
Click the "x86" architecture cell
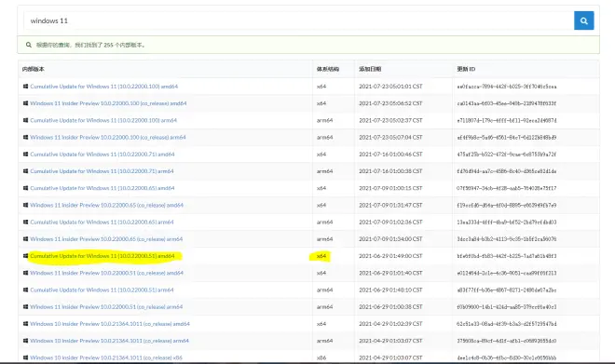pos(321,357)
